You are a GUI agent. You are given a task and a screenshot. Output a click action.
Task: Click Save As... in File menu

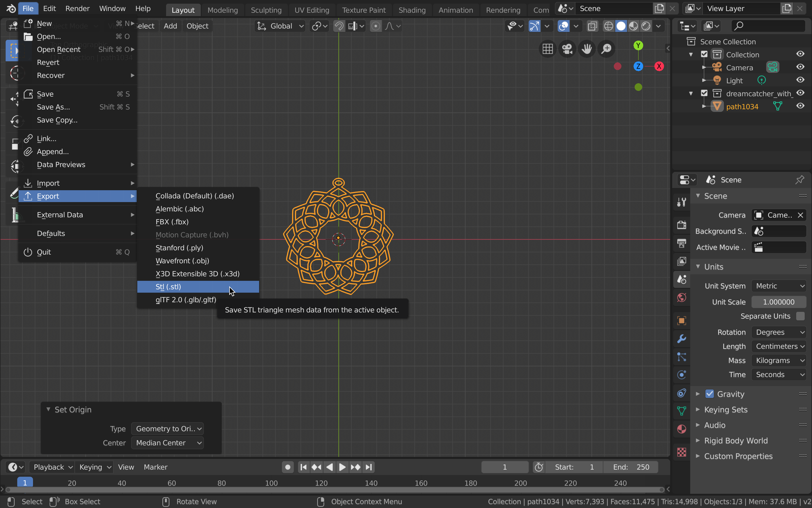click(78, 107)
